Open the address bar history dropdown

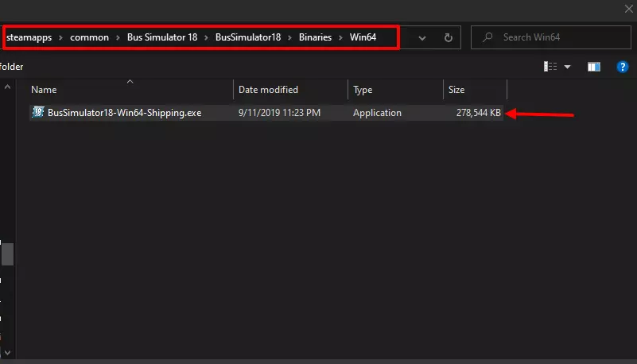coord(422,37)
